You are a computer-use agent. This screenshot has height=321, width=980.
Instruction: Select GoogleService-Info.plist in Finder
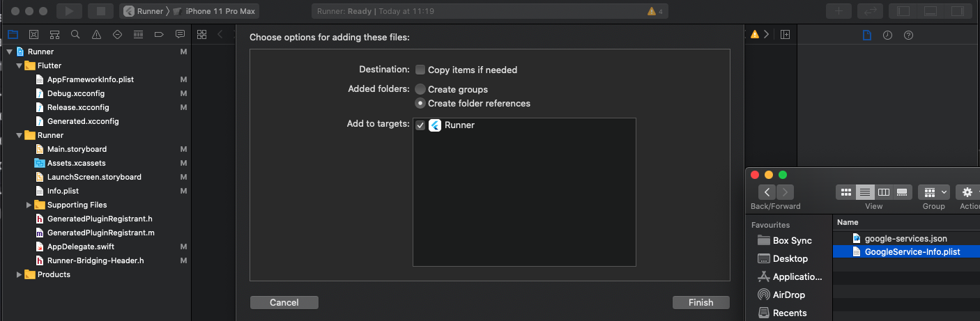906,252
